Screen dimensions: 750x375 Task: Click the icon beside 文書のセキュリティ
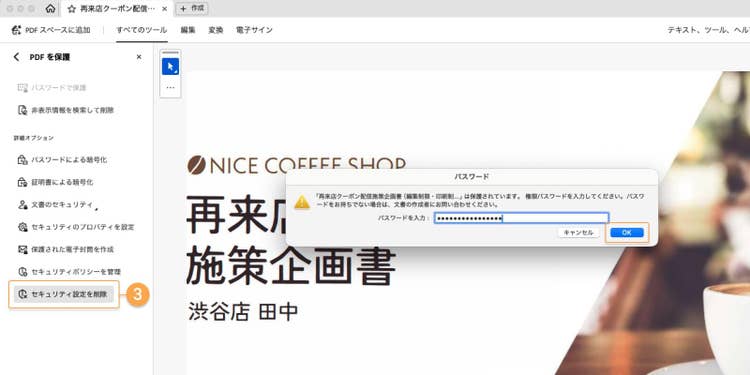[22, 205]
